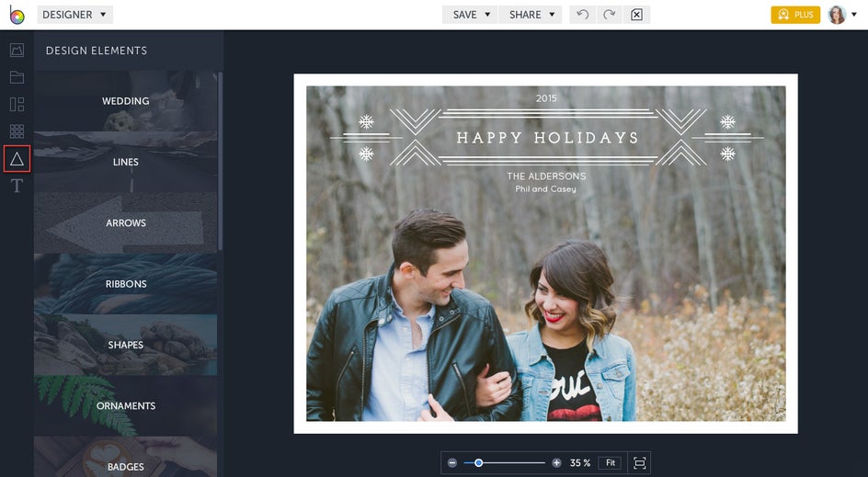868x477 pixels.
Task: Click the close project X icon
Action: tap(636, 15)
